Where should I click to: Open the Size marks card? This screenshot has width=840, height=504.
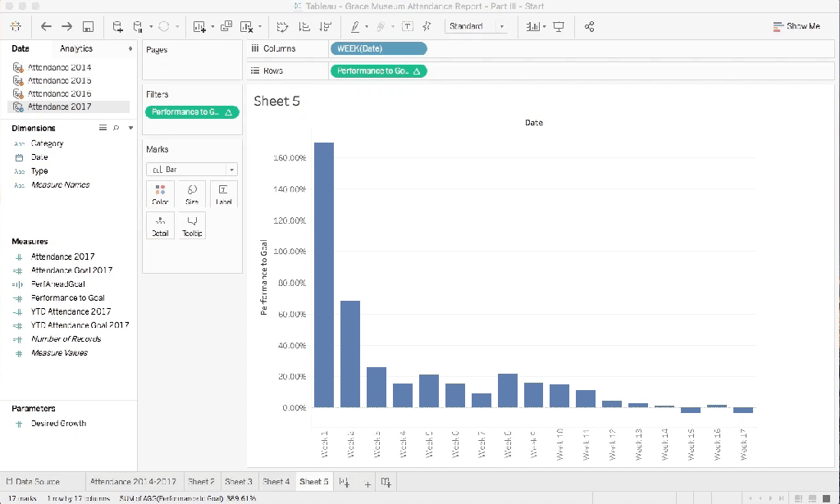click(x=192, y=194)
